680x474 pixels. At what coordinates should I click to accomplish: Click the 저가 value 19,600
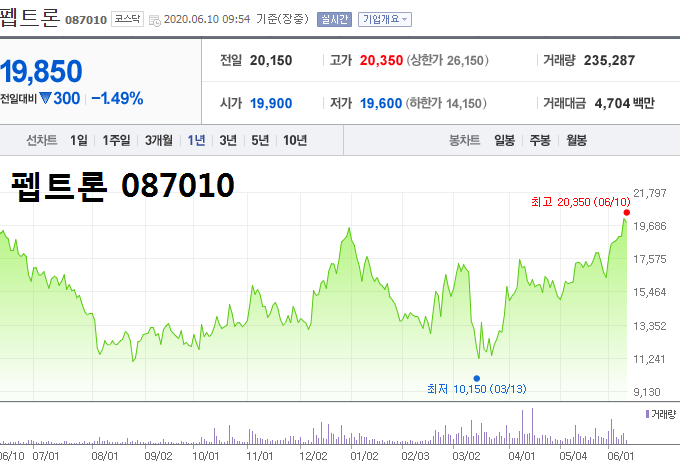(x=381, y=103)
